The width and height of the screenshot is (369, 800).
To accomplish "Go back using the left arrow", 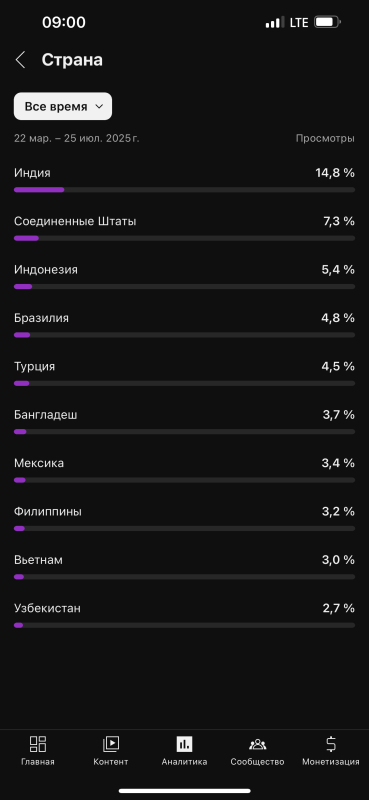I will click(20, 60).
